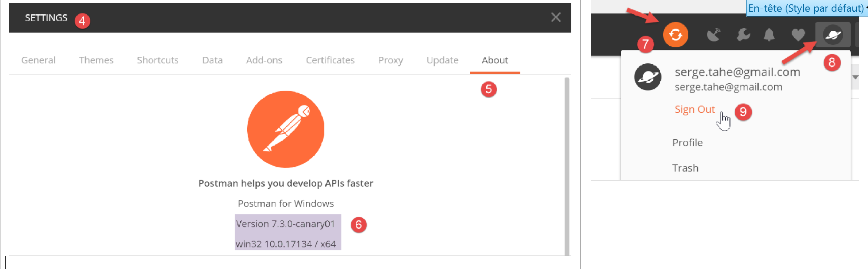Go to the Shortcuts tab
868x269 pixels.
(157, 60)
